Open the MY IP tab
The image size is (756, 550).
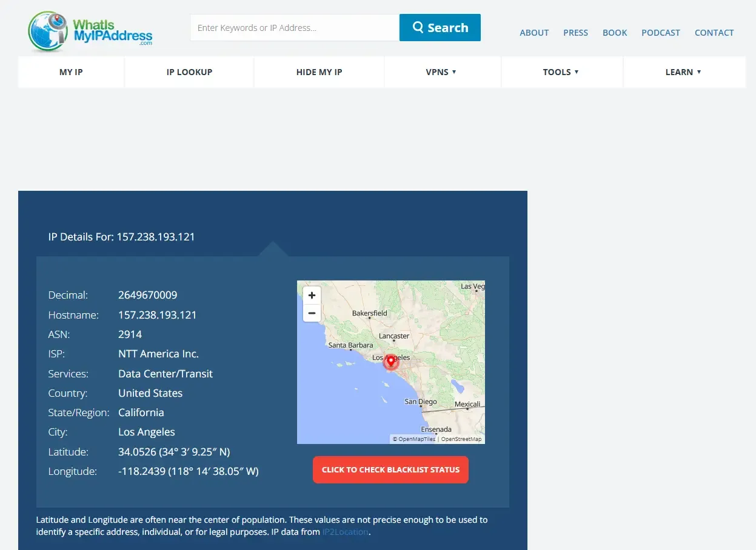point(71,72)
